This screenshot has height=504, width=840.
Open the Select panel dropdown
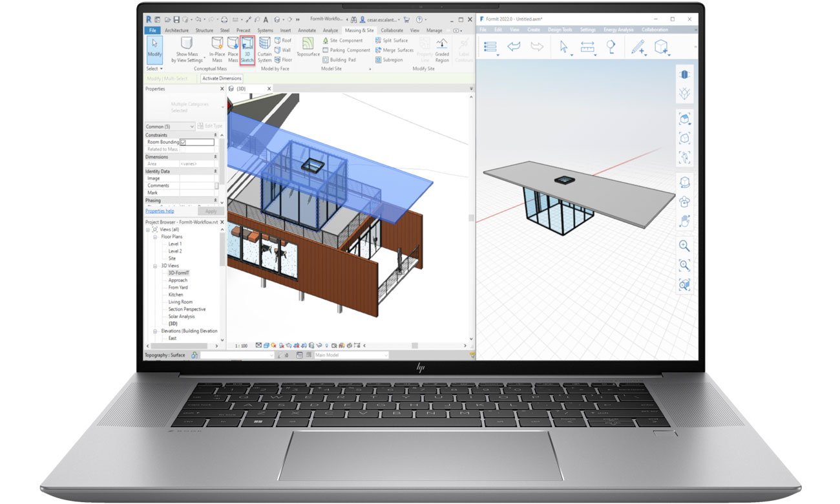[154, 68]
